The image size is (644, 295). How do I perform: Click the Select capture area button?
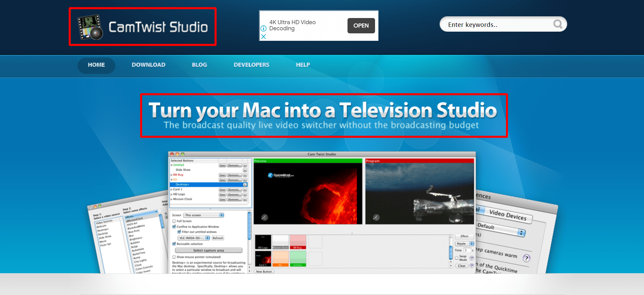(208, 250)
